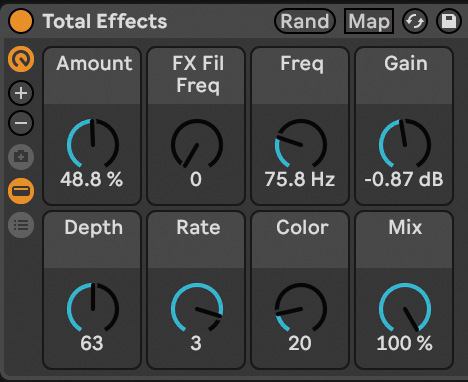Click the Amount macro knob
Screen dimensions: 468x382
pyautogui.click(x=93, y=144)
